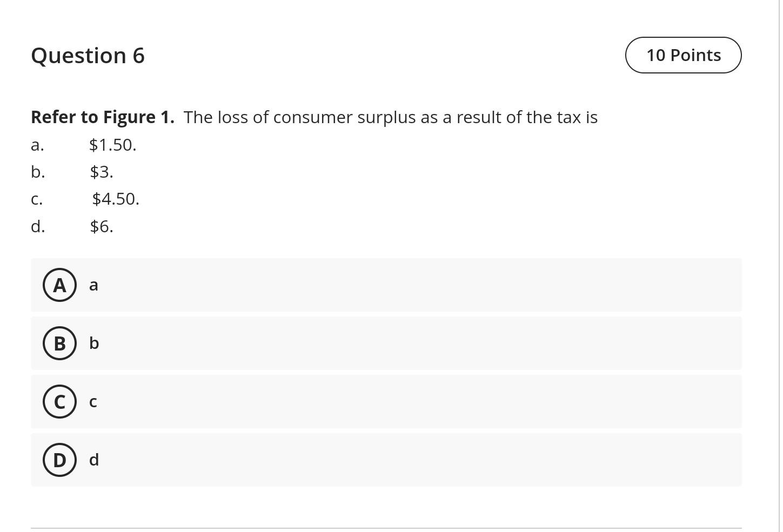Click the $3 answer text
This screenshot has width=783, height=532.
click(x=102, y=172)
